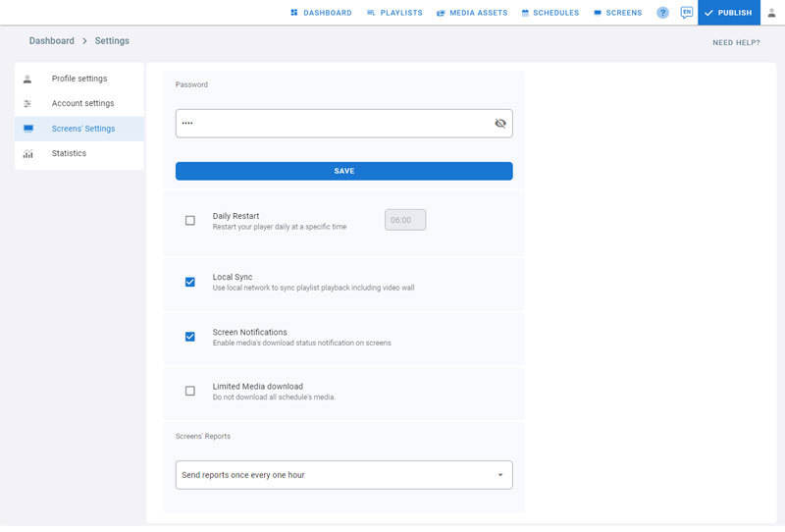Click the Statistics chart icon
Image resolution: width=785 pixels, height=532 pixels.
click(x=27, y=154)
